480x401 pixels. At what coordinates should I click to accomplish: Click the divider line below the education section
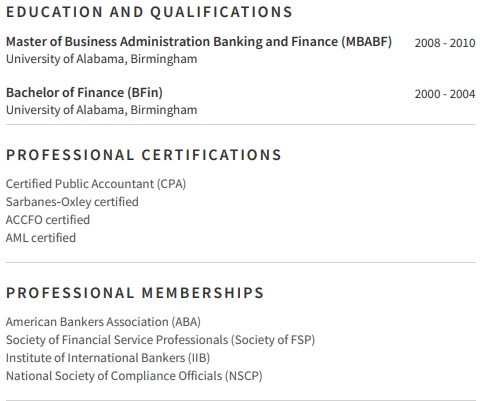tap(241, 125)
